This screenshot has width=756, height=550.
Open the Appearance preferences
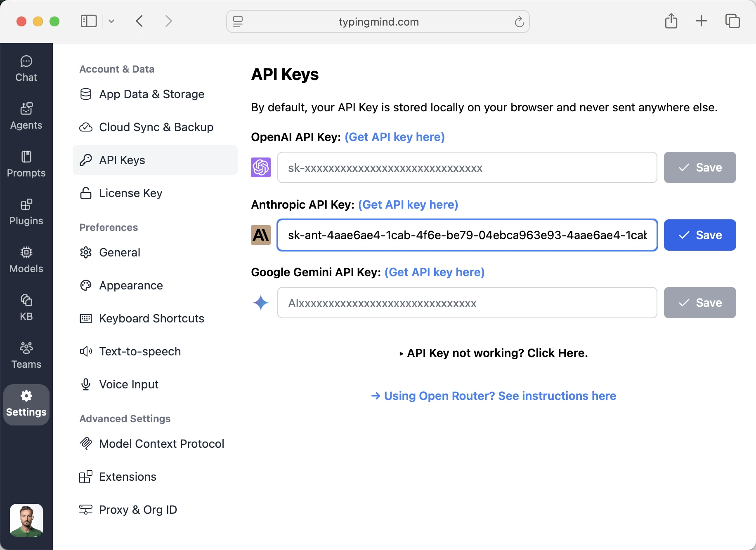(x=131, y=285)
